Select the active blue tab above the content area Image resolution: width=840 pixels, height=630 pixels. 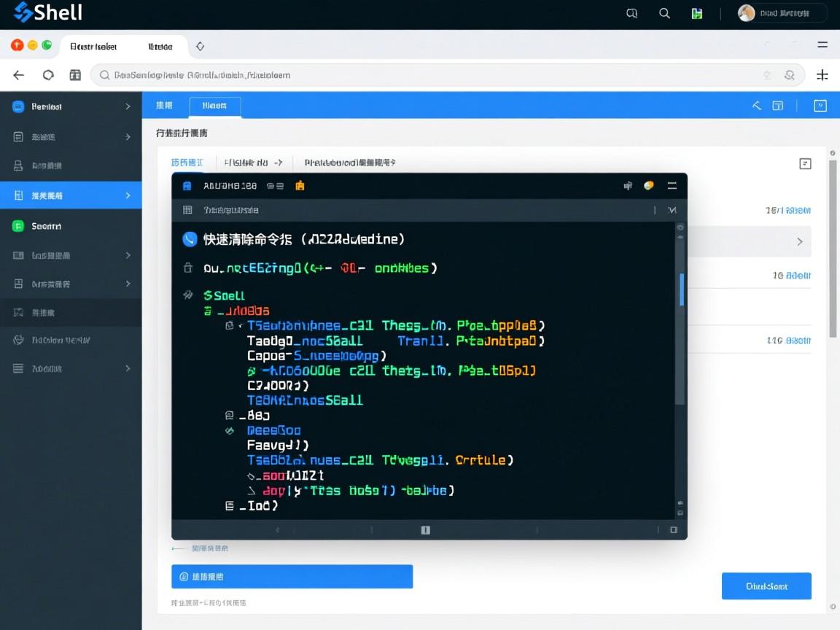214,106
